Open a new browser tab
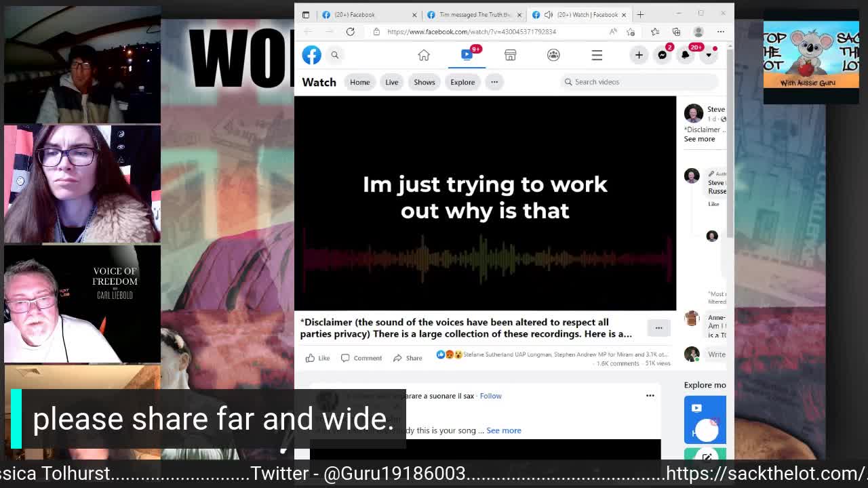 click(x=640, y=14)
